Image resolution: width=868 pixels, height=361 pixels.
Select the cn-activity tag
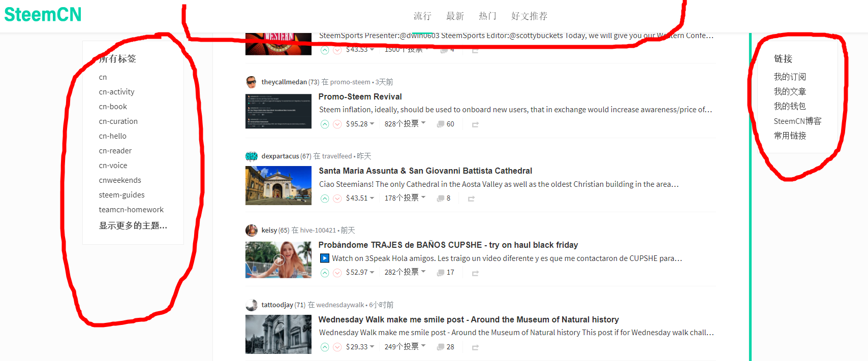116,92
